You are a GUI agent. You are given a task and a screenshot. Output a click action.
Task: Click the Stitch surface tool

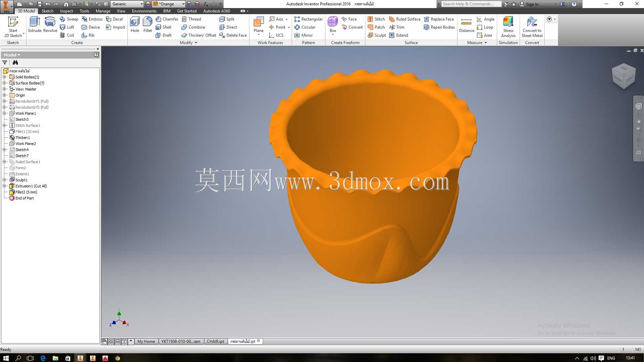coord(376,19)
